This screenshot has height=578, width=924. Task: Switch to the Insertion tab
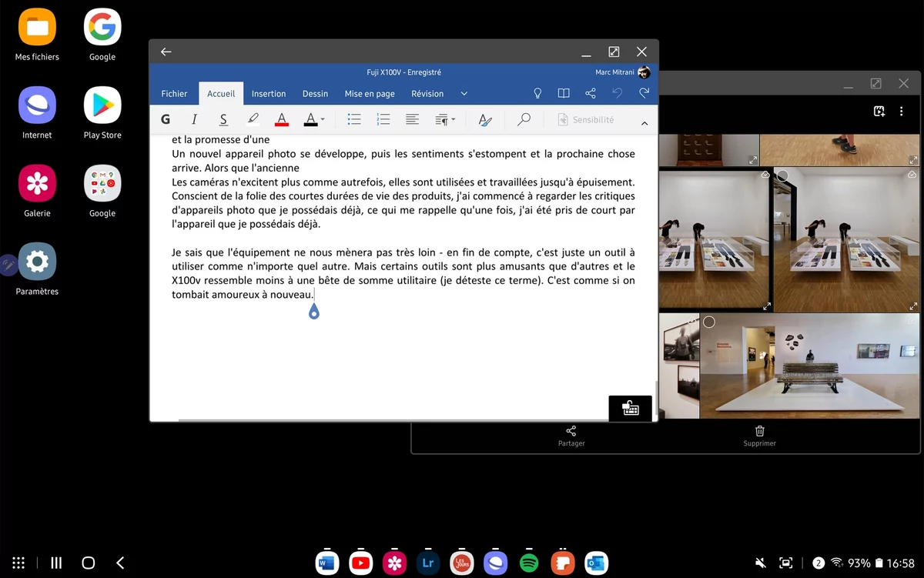269,94
